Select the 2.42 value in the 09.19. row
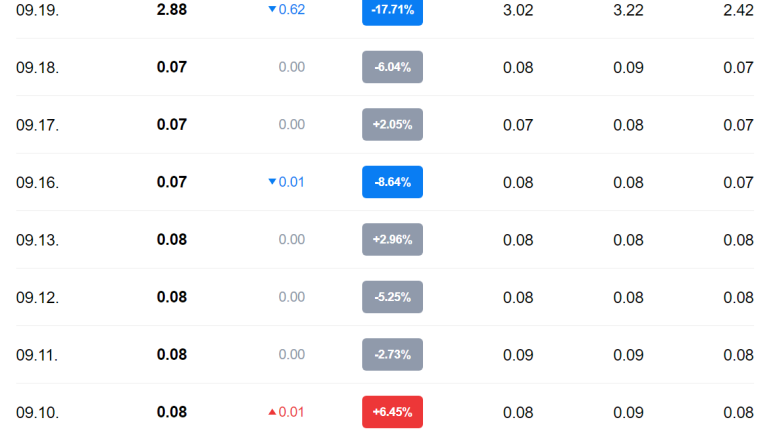The height and width of the screenshot is (437, 773). pos(738,10)
